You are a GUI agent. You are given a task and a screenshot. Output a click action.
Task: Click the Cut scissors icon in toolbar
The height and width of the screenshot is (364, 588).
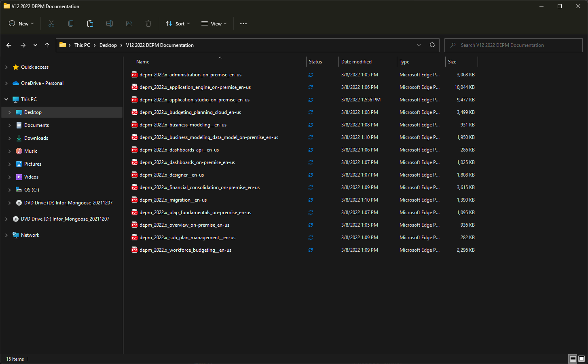point(51,24)
